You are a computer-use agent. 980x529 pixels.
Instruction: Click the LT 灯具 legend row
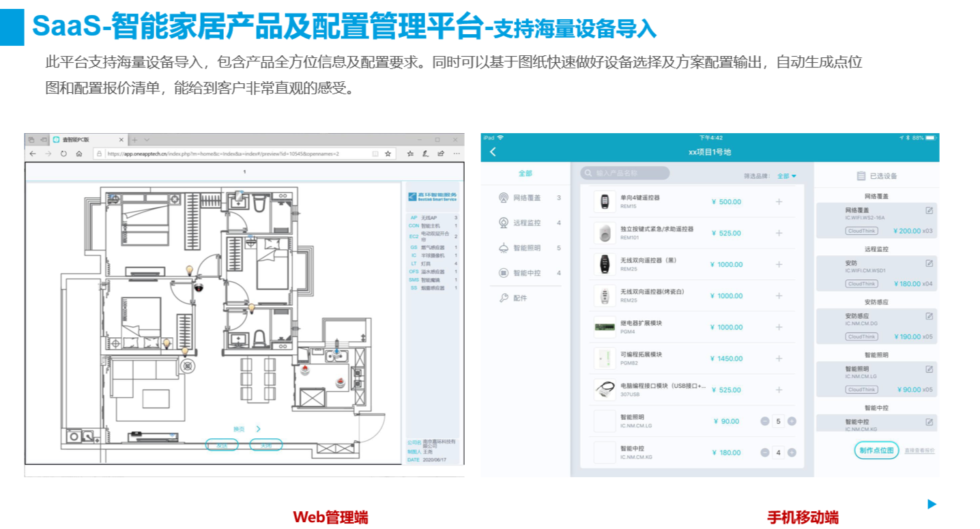point(433,263)
